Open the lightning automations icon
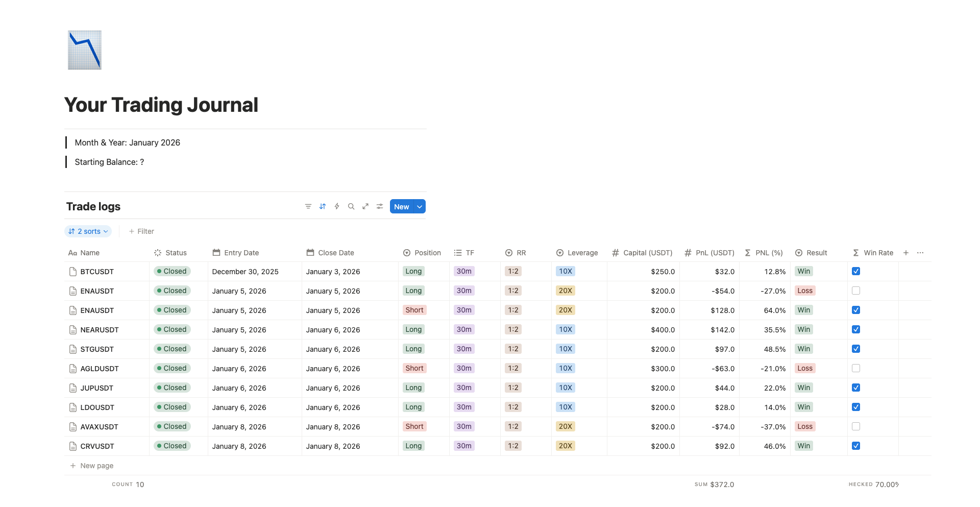Viewport: 980px width, 507px height. click(x=337, y=206)
